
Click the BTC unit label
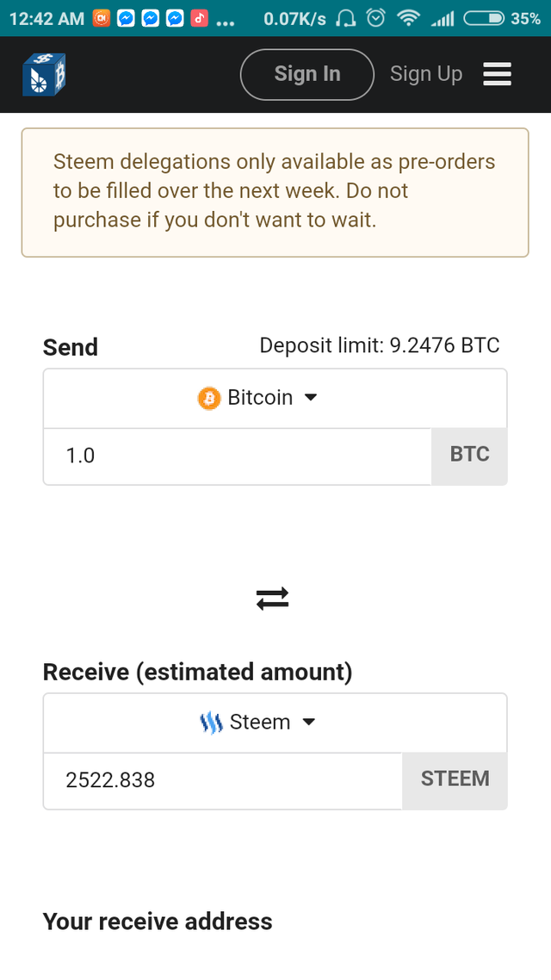[469, 456]
